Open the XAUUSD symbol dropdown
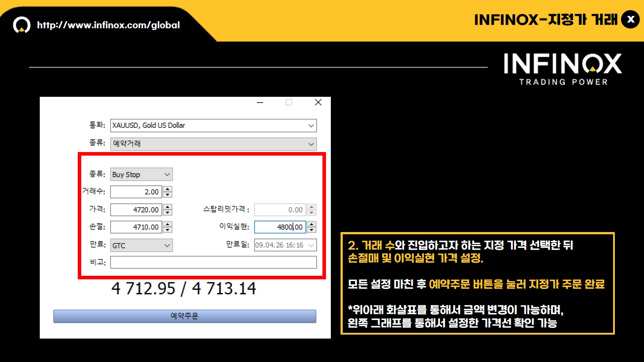644x362 pixels. 213,126
